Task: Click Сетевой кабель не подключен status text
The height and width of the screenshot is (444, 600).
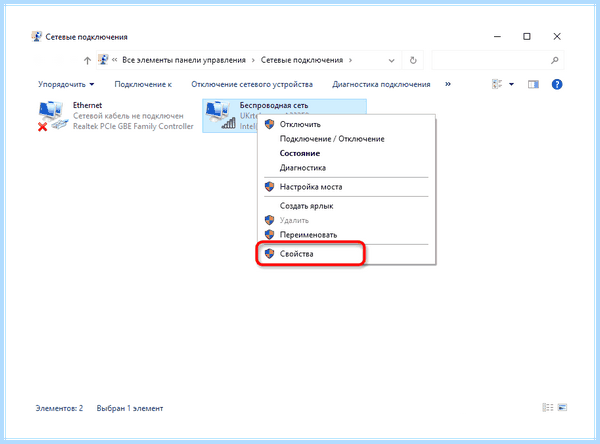Action: 128,116
